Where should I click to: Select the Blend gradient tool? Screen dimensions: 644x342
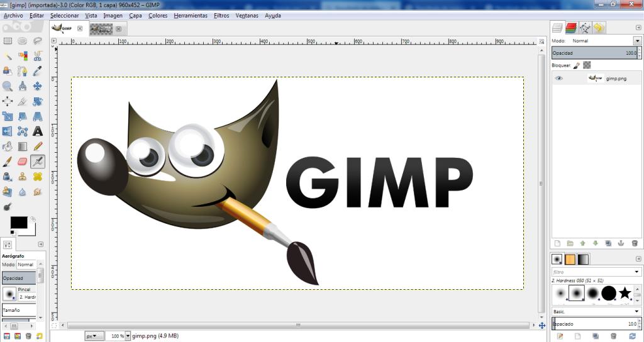pyautogui.click(x=23, y=146)
